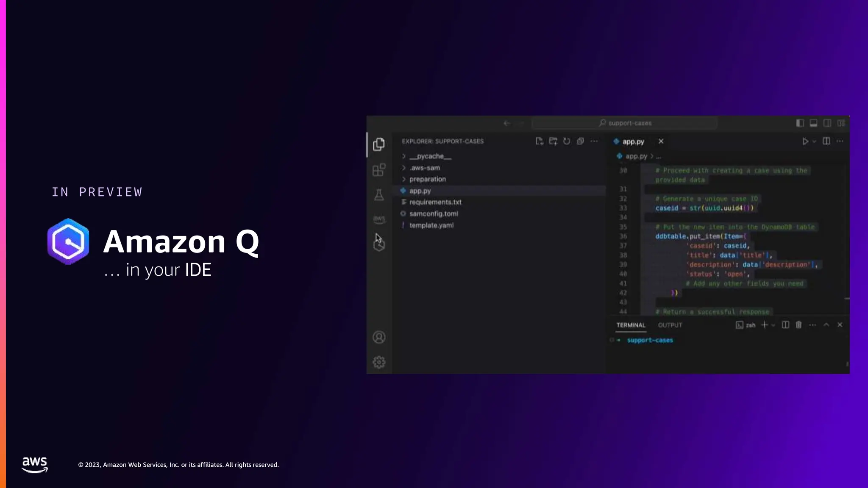Toggle the primary side bar layout icon
Screen dimensions: 868x488
[800, 123]
